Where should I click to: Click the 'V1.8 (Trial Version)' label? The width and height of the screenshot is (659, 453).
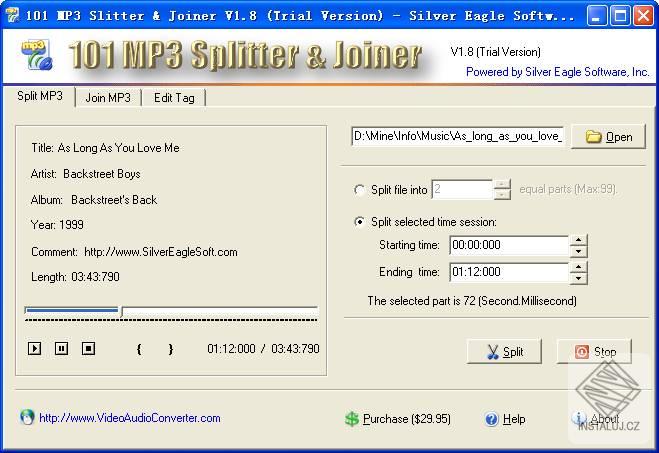click(496, 52)
